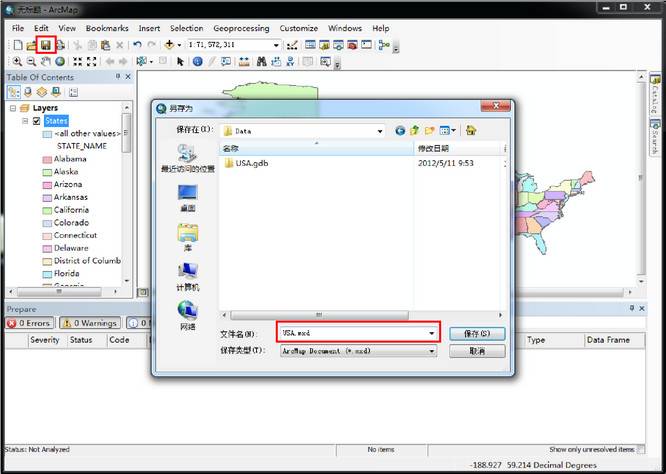The height and width of the screenshot is (474, 666).
Task: Open the Catalog side tab
Action: [x=655, y=95]
